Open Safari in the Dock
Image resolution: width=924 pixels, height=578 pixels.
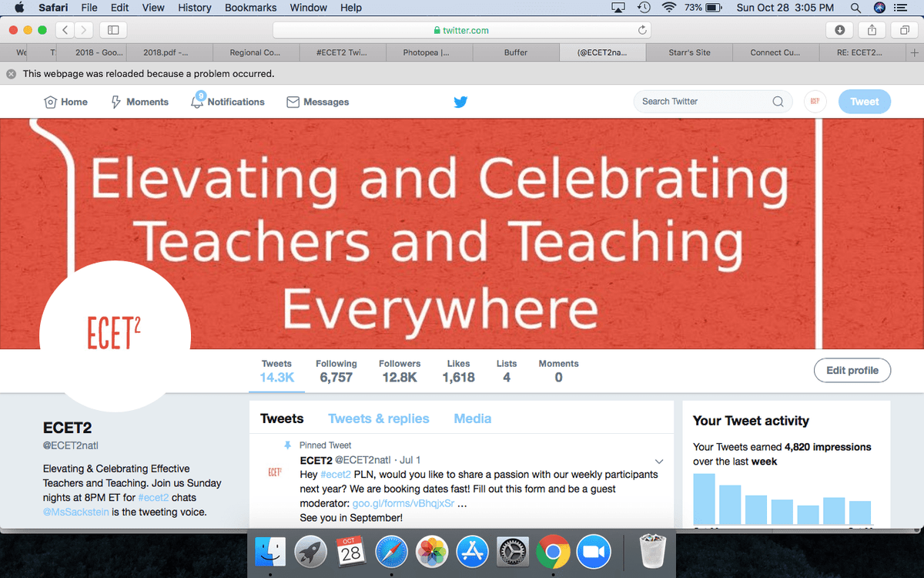click(391, 552)
